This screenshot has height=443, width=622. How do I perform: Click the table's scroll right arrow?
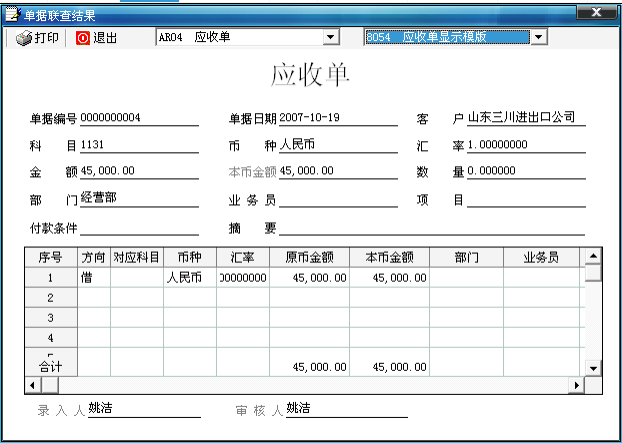pyautogui.click(x=576, y=385)
